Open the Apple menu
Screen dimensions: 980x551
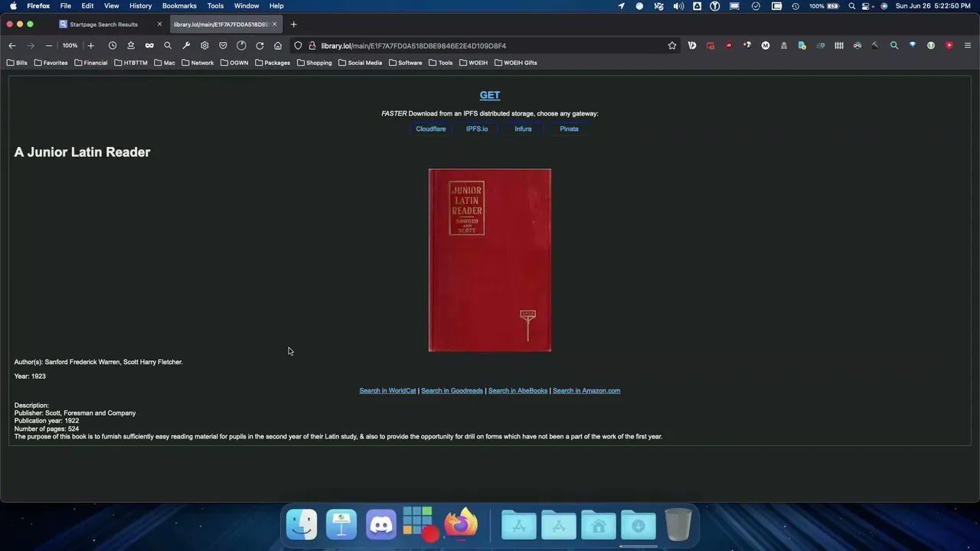tap(14, 6)
